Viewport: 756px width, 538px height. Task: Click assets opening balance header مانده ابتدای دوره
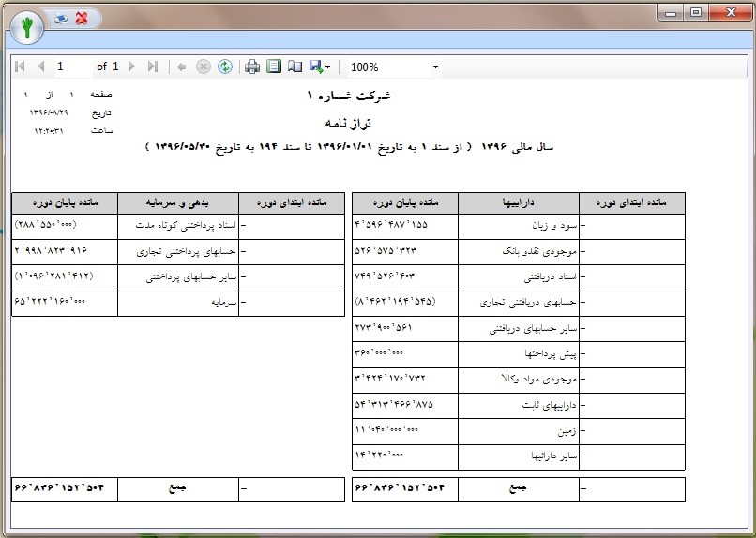[x=631, y=202]
